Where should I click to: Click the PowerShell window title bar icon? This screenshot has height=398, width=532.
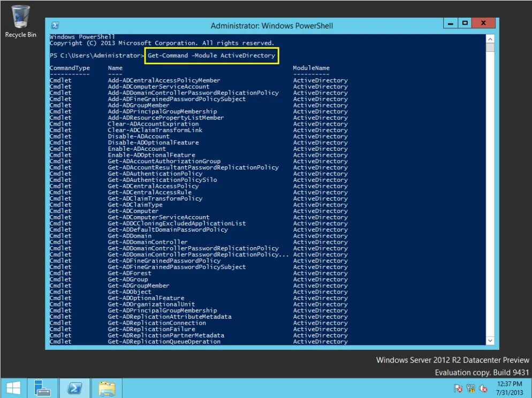tap(55, 26)
